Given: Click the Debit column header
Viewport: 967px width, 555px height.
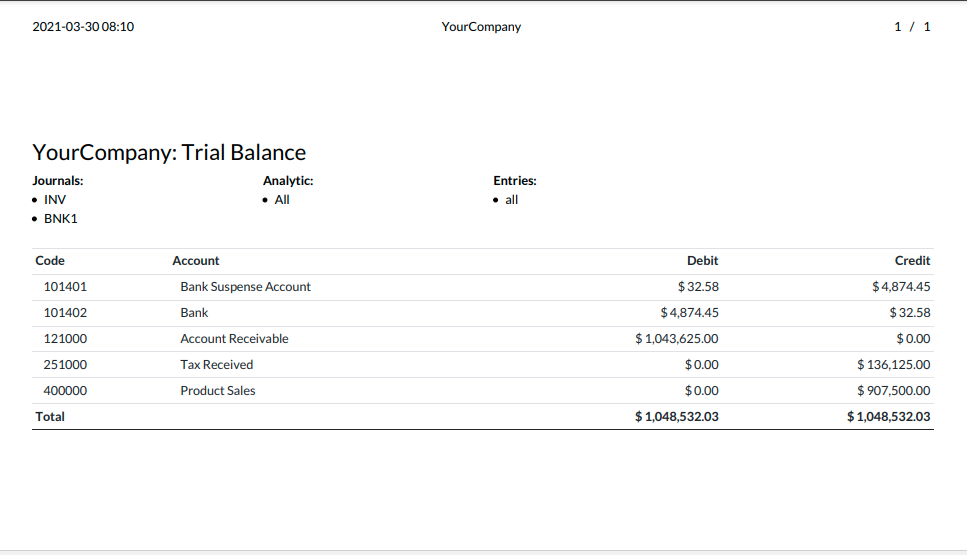Looking at the screenshot, I should tap(702, 261).
